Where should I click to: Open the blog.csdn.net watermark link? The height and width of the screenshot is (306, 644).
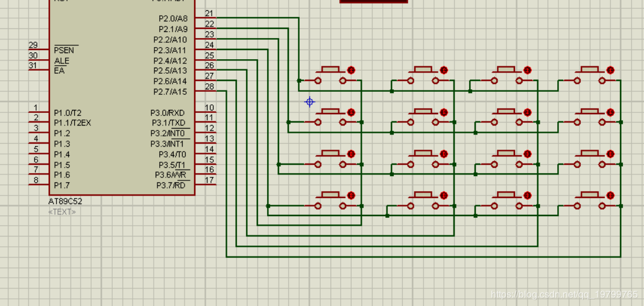[x=564, y=294]
